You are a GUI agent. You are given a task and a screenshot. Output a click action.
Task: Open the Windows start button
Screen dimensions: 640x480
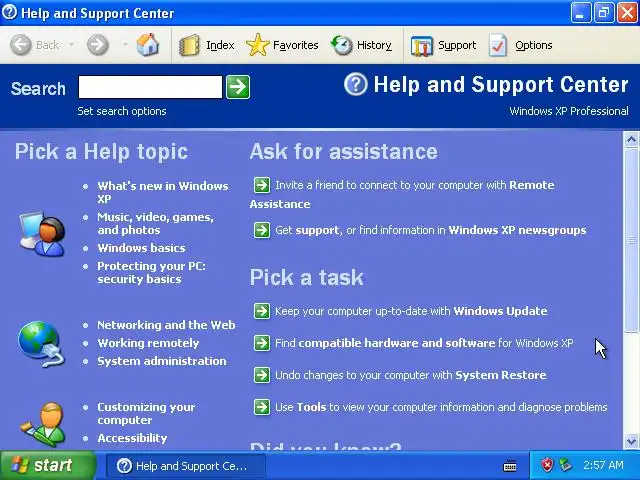(48, 465)
